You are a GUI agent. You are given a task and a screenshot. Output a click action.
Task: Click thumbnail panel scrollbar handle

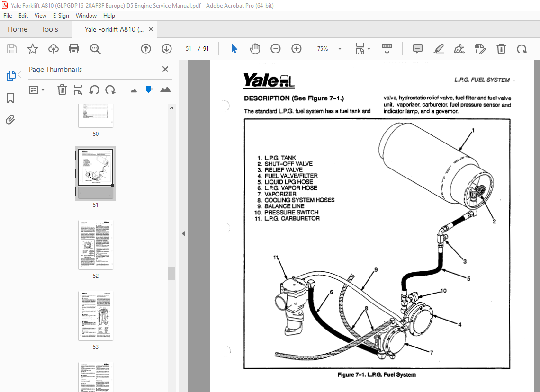click(x=171, y=274)
